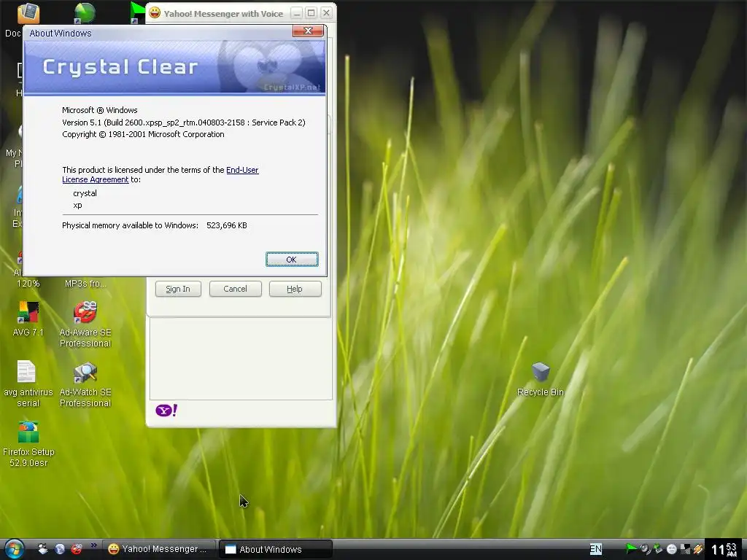747x560 pixels.
Task: Open the avg antivirus serial text file
Action: pos(28,384)
